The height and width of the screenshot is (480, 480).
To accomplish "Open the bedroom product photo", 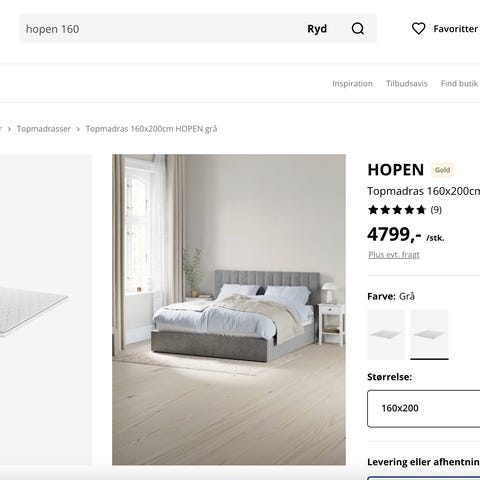I will tap(229, 309).
